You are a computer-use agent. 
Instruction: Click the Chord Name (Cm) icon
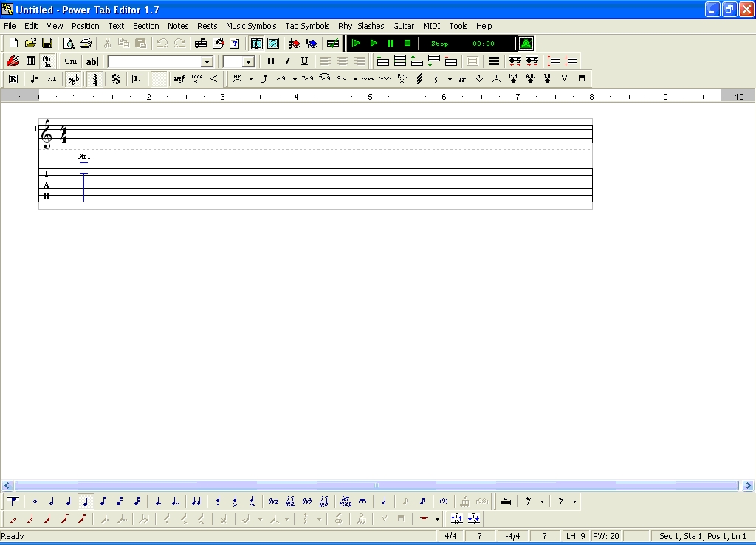pos(70,61)
